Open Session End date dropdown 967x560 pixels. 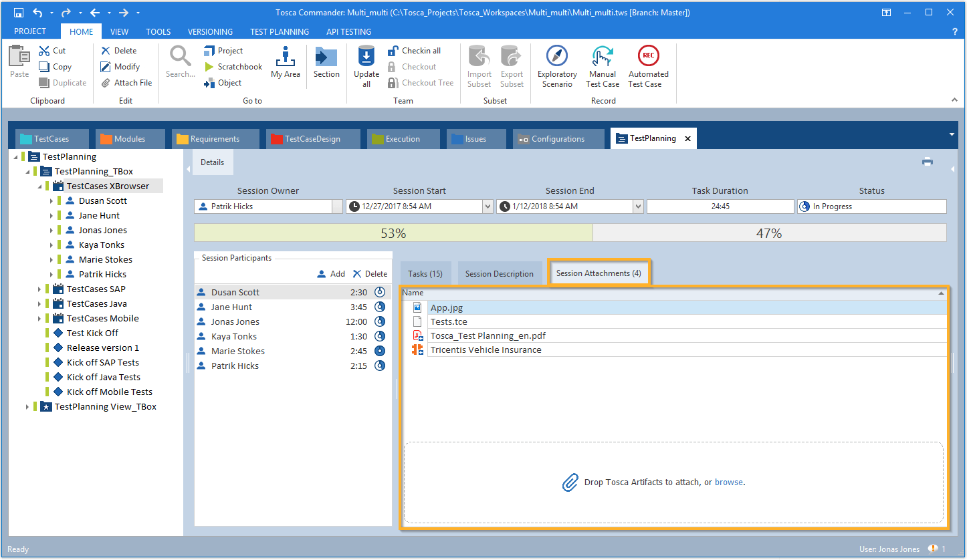coord(638,207)
